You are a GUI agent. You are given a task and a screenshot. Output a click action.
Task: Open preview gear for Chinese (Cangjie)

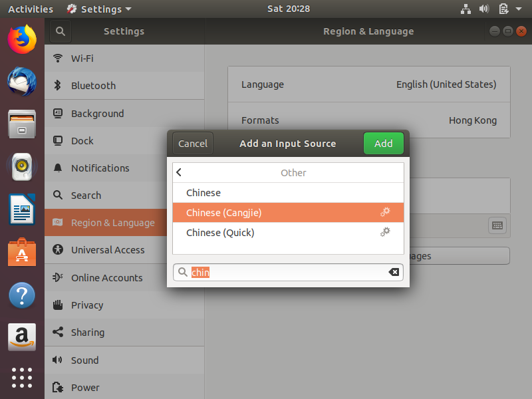pos(385,212)
